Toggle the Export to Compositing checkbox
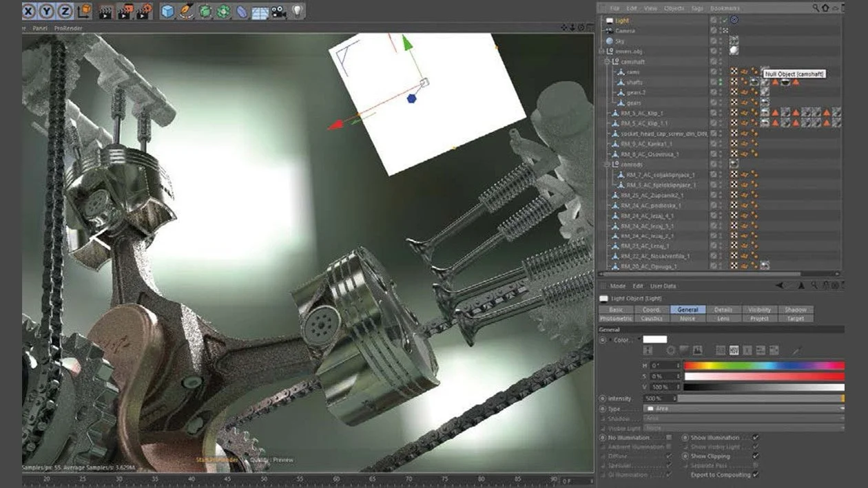868x488 pixels. (x=756, y=475)
